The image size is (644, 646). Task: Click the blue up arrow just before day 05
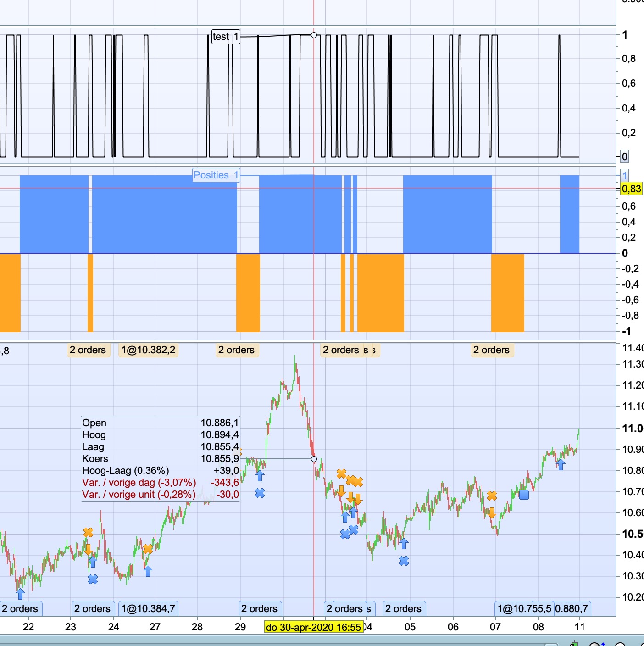pos(404,543)
